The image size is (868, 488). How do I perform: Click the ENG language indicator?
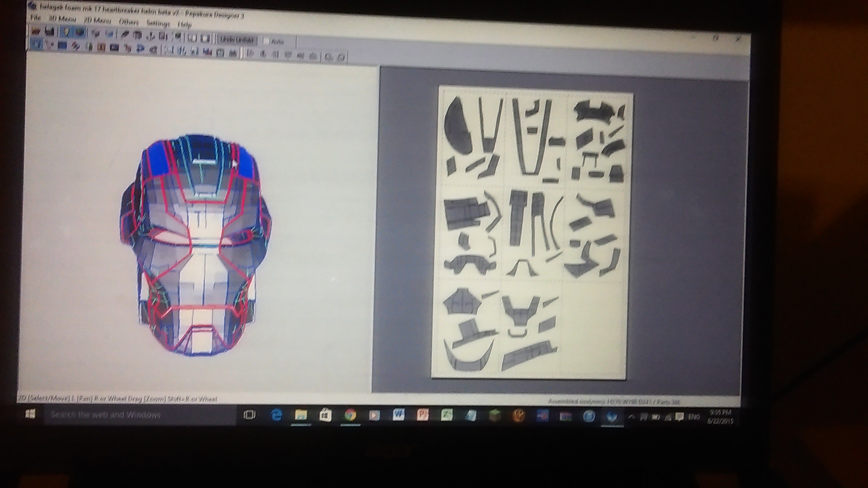694,417
